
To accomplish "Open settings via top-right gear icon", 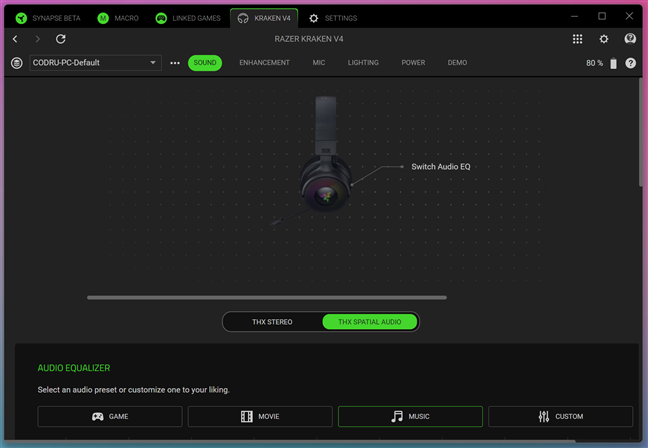I will tap(604, 39).
